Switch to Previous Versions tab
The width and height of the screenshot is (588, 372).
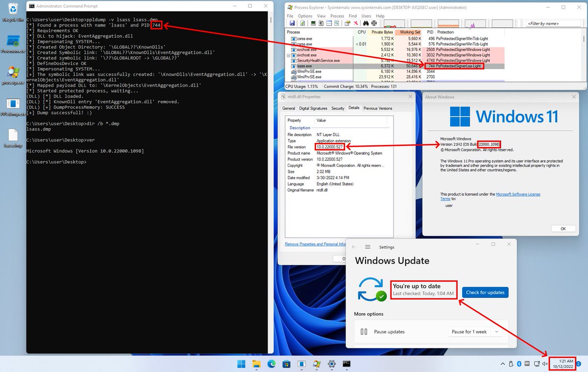coord(378,108)
